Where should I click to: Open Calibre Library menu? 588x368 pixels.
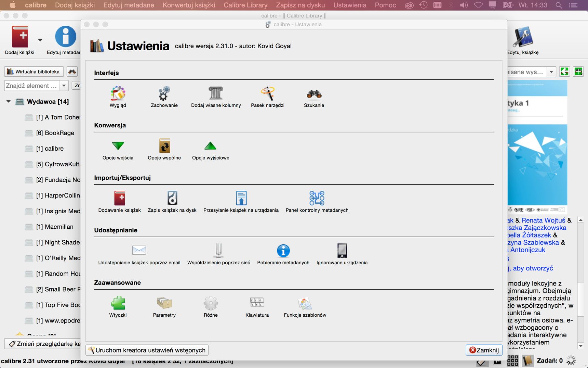click(x=245, y=5)
